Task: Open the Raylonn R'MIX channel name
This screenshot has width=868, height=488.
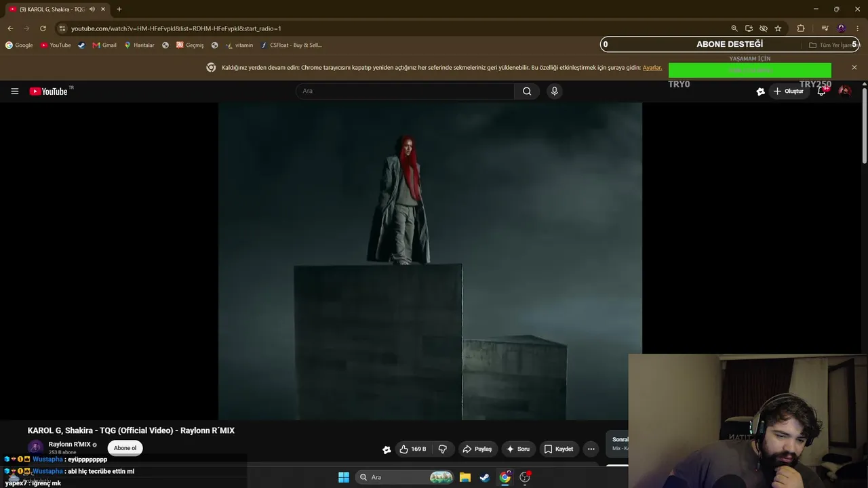Action: pyautogui.click(x=69, y=445)
